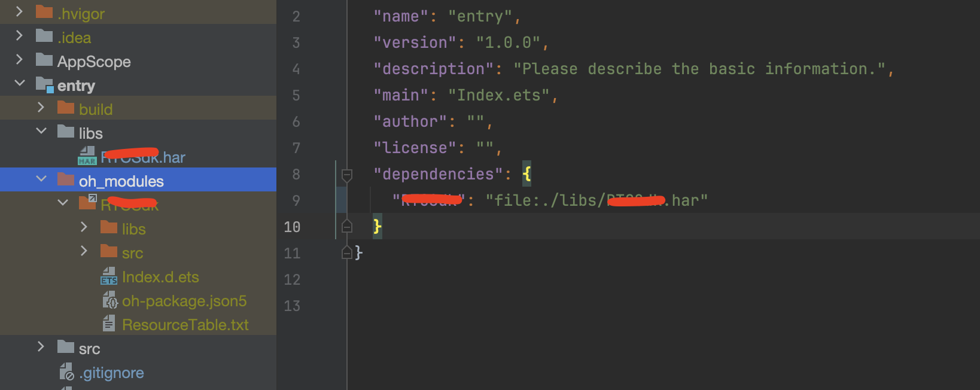The height and width of the screenshot is (390, 980).
Task: Select orange src label inside SDK folder
Action: (133, 254)
